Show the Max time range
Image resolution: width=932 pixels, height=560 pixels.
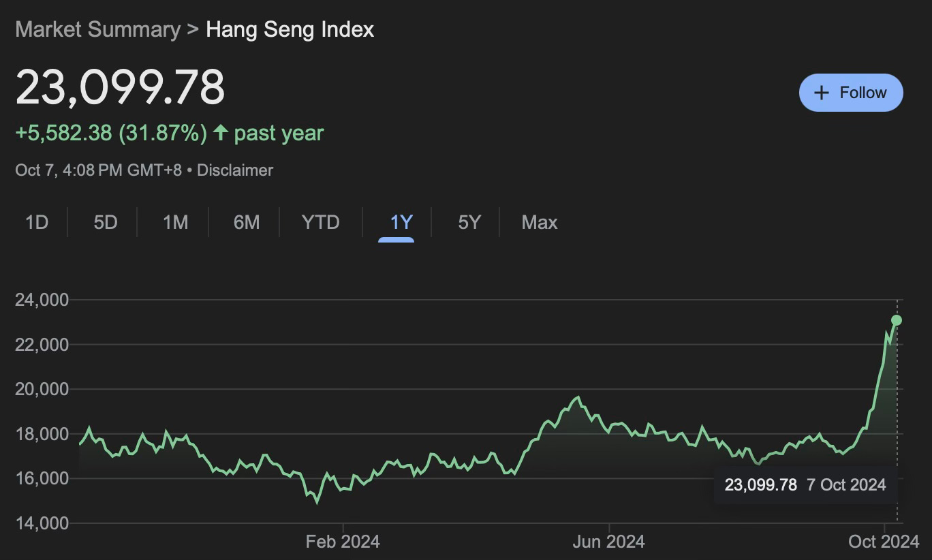[540, 222]
